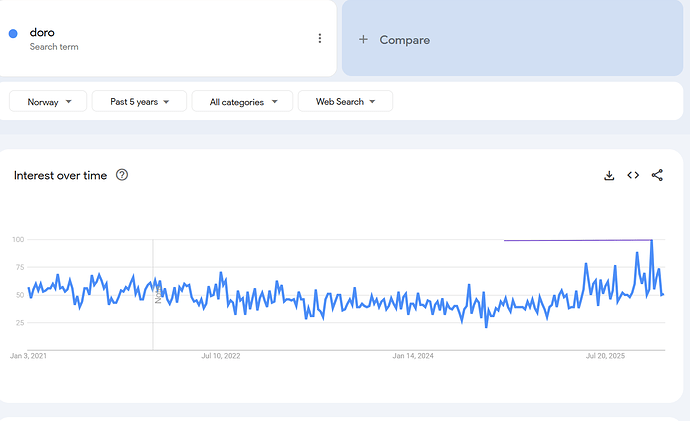Click the blue dot beside doro
The image size is (690, 421).
(13, 34)
